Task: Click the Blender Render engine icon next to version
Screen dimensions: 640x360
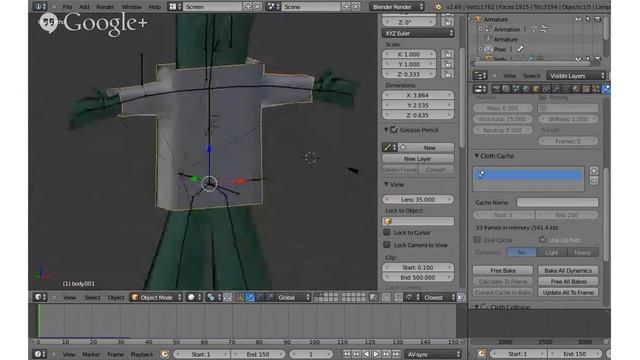Action: coord(438,7)
